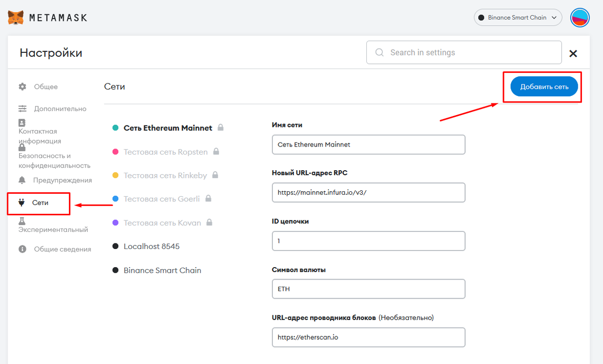Click lock icon beside Тестовая сеть Ropsten
The width and height of the screenshot is (603, 364).
point(216,151)
